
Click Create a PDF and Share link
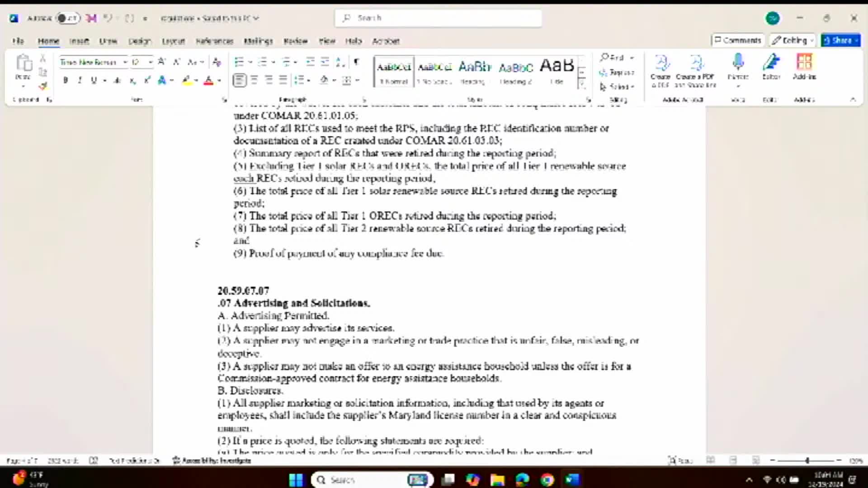[x=695, y=70]
